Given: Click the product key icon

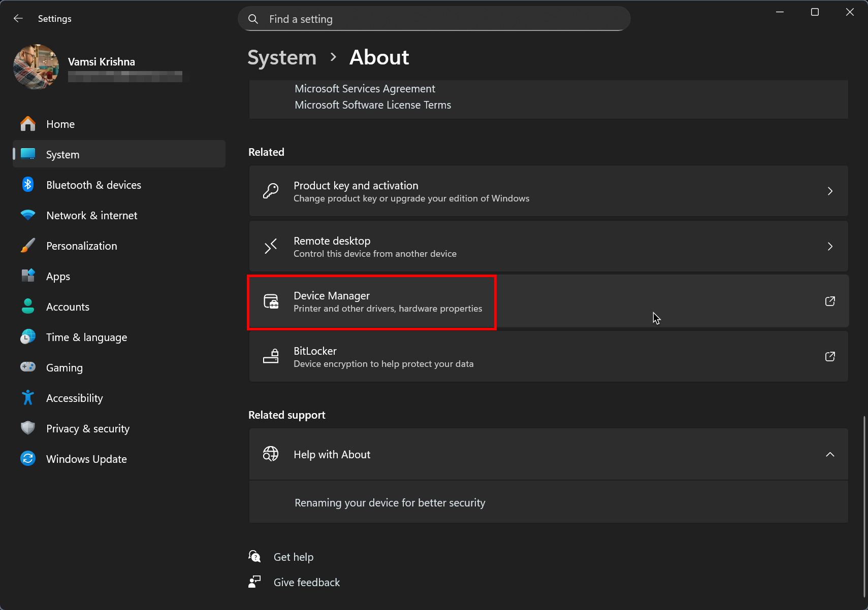Looking at the screenshot, I should pos(271,191).
